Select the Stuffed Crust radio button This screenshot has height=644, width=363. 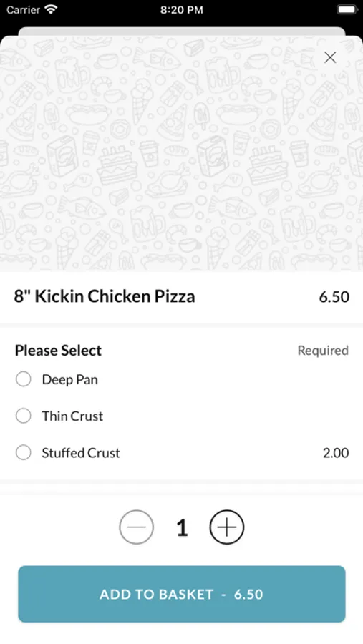pyautogui.click(x=24, y=453)
